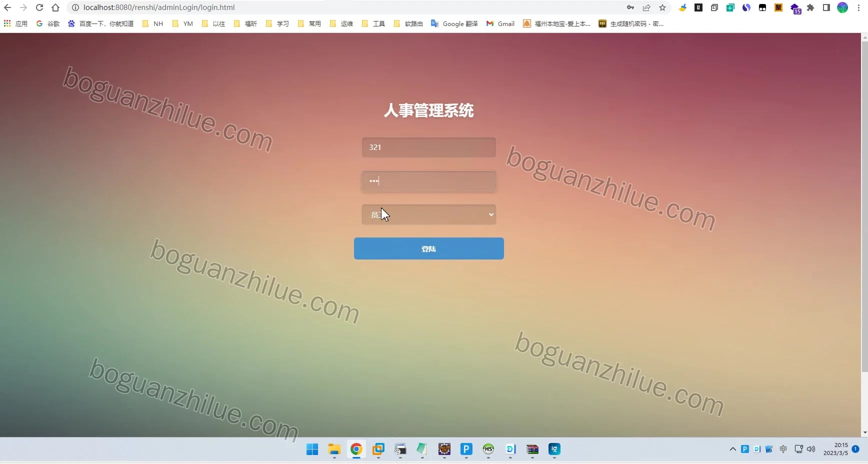This screenshot has height=464, width=868.
Task: Open volume control in system tray
Action: 811,449
